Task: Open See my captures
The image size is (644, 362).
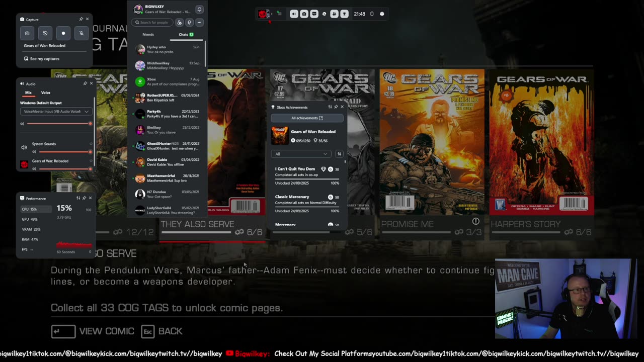Action: 42,59
